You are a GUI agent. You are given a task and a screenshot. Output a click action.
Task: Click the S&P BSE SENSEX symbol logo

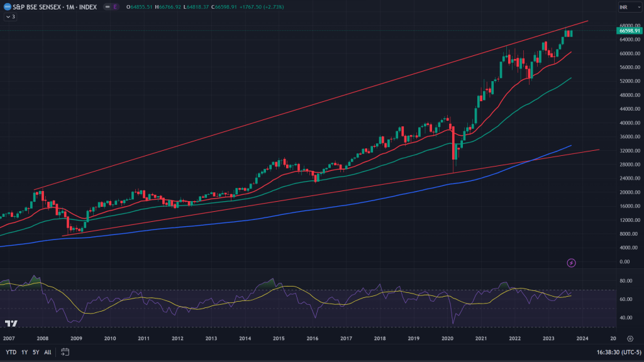pyautogui.click(x=6, y=7)
